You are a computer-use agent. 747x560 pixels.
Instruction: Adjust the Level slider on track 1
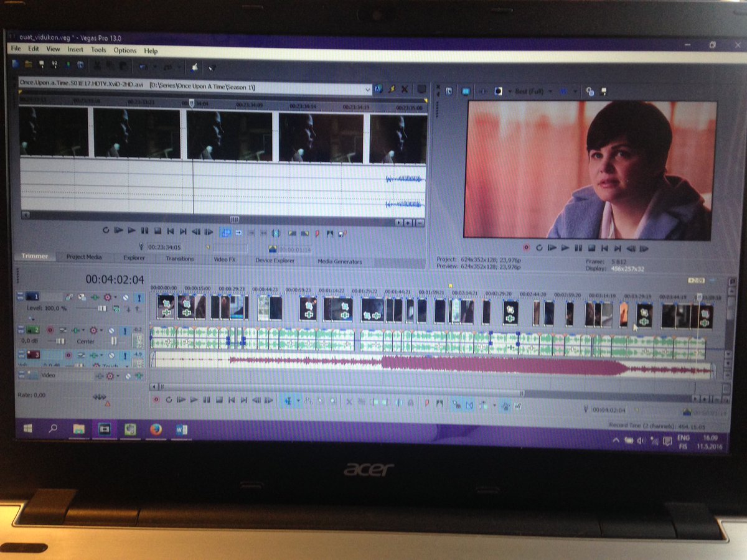pos(102,308)
